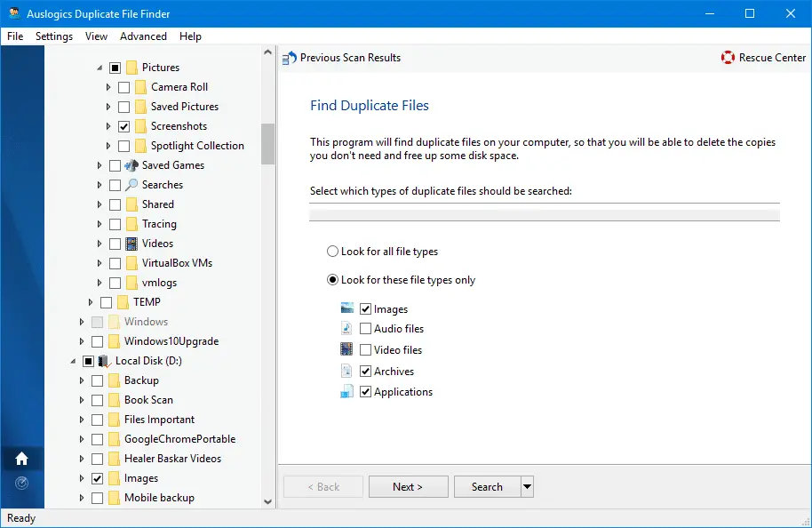812x528 pixels.
Task: Select the Windows10Upgrade tree item
Action: [x=171, y=341]
